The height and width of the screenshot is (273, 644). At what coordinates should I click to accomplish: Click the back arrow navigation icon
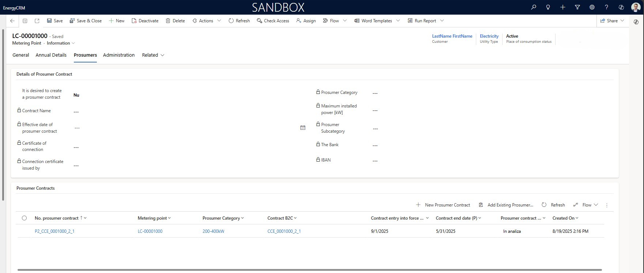[12, 21]
